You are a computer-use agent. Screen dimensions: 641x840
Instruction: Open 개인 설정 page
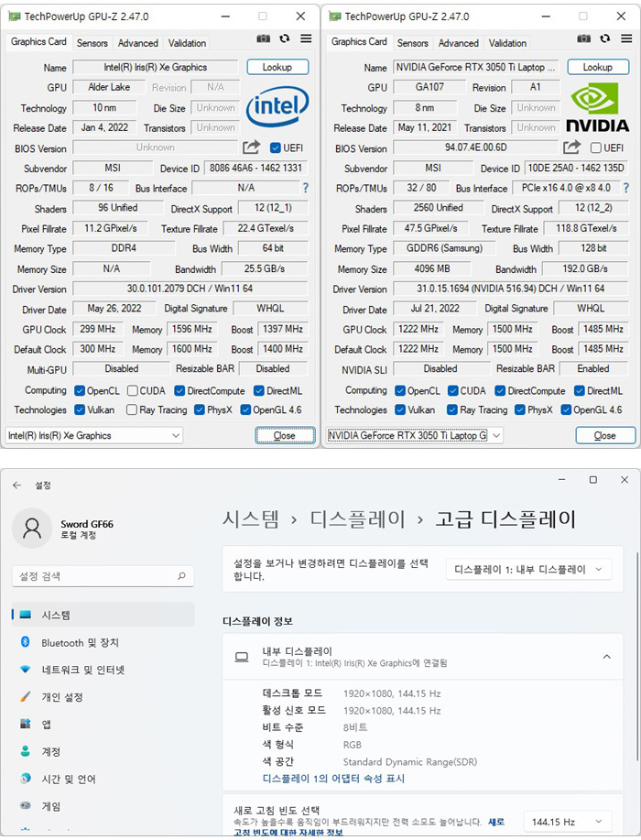point(103,697)
